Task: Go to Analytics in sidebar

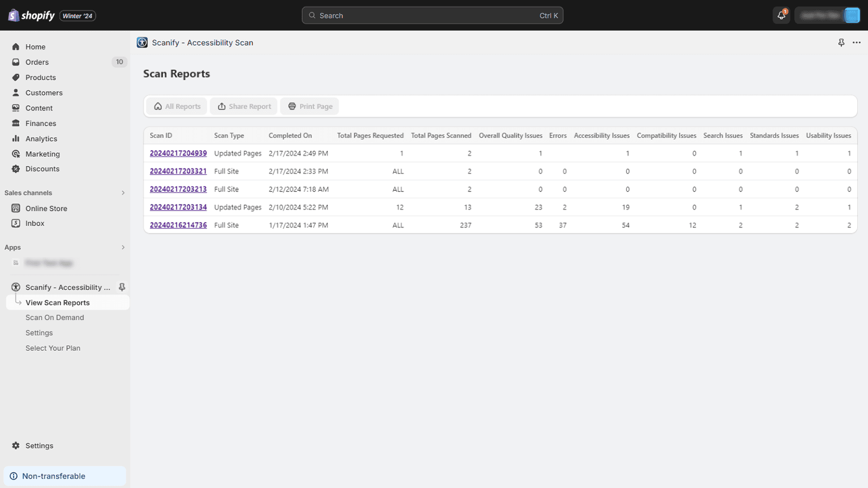Action: [41, 139]
